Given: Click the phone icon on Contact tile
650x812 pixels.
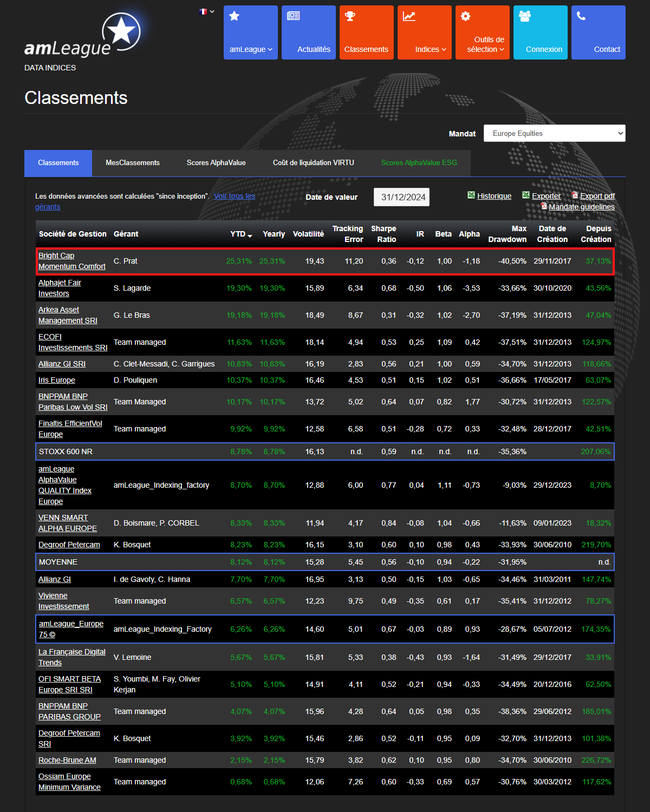Looking at the screenshot, I should (581, 16).
